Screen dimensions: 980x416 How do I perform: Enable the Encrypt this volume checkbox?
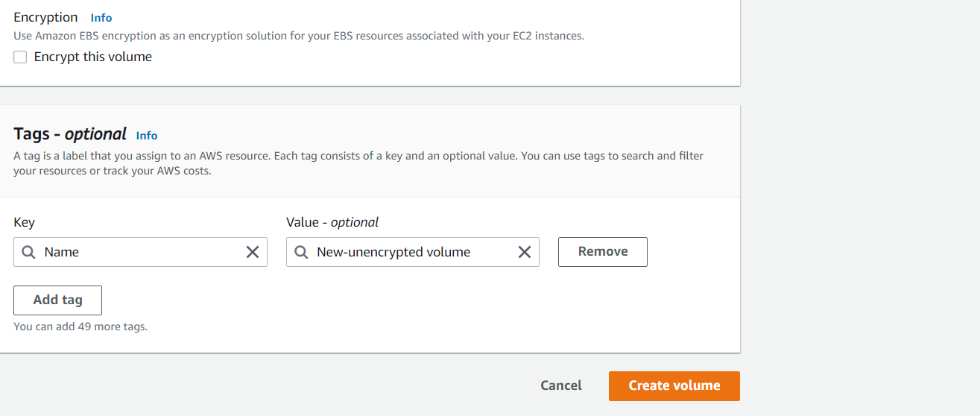[x=20, y=57]
